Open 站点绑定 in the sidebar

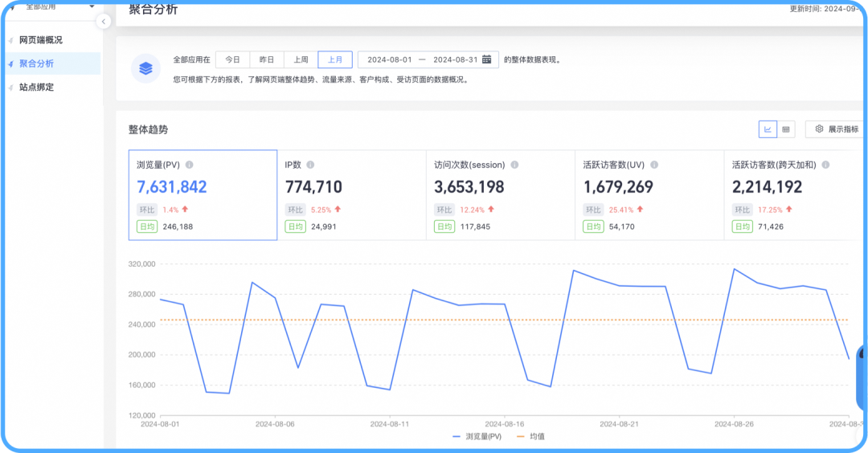tap(36, 87)
